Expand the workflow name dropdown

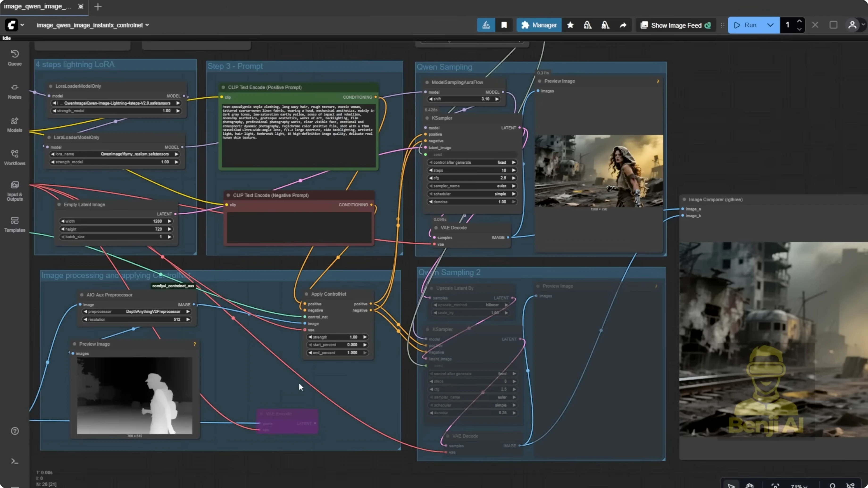click(x=147, y=25)
